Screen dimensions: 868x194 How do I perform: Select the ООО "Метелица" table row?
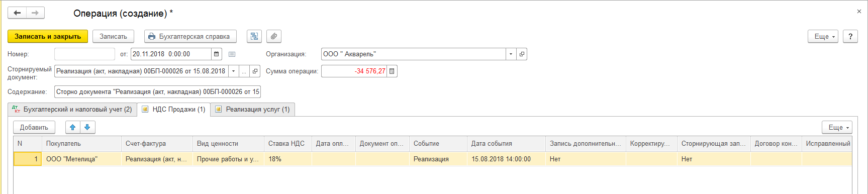tap(433, 159)
